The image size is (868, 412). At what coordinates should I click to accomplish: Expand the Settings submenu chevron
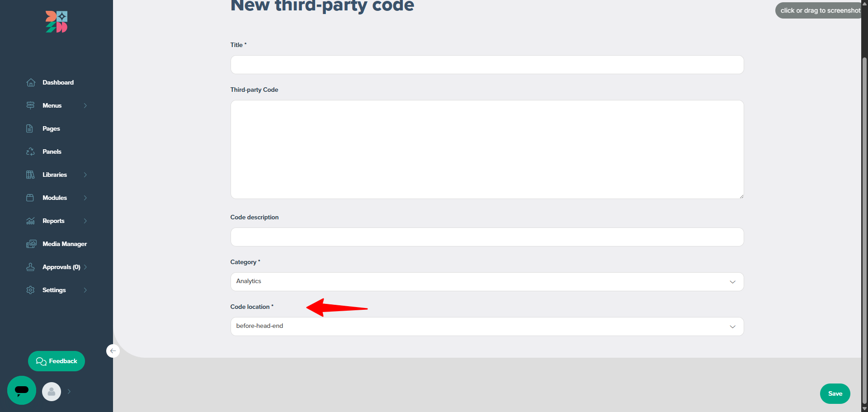85,290
